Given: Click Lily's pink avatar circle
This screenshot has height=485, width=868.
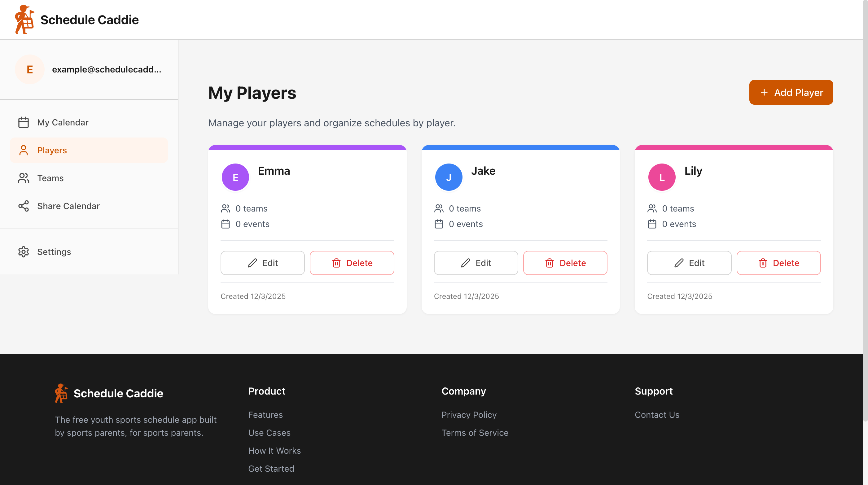Looking at the screenshot, I should [x=662, y=177].
